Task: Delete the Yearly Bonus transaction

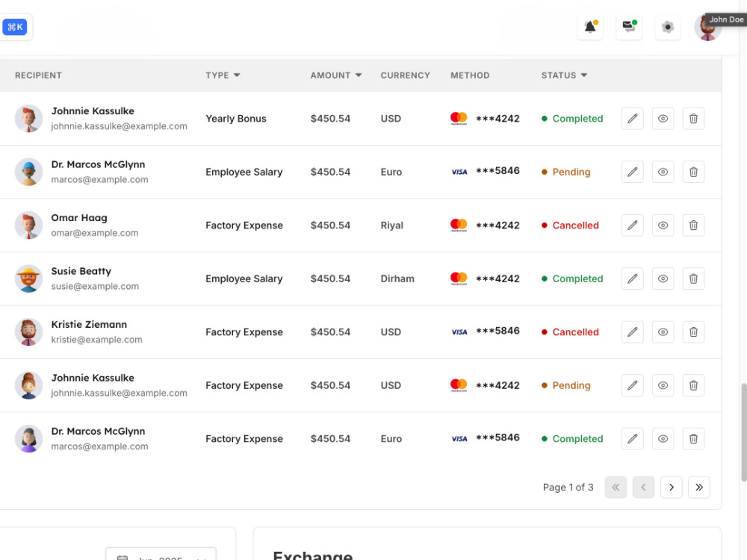Action: (x=694, y=119)
